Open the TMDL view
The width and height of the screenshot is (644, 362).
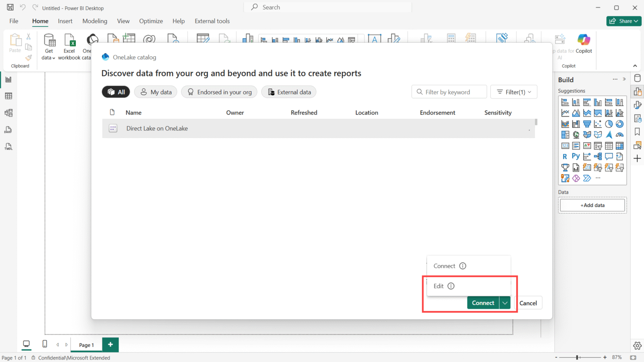9,146
